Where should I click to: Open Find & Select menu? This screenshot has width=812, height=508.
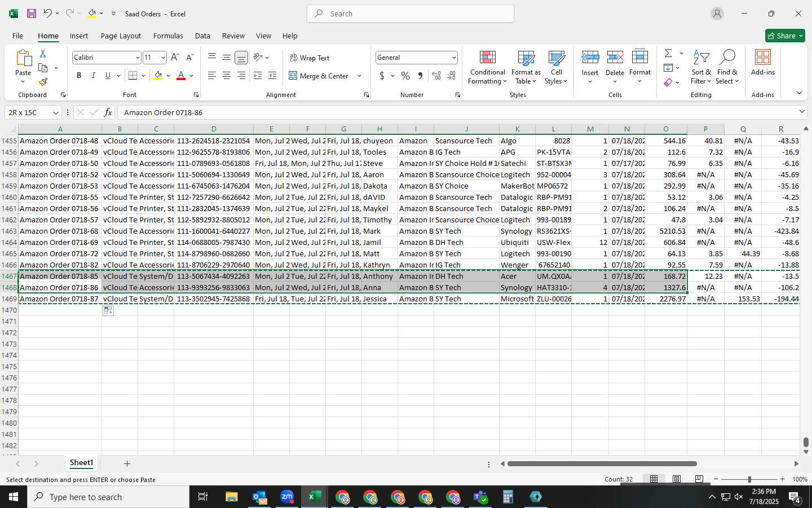[727, 67]
